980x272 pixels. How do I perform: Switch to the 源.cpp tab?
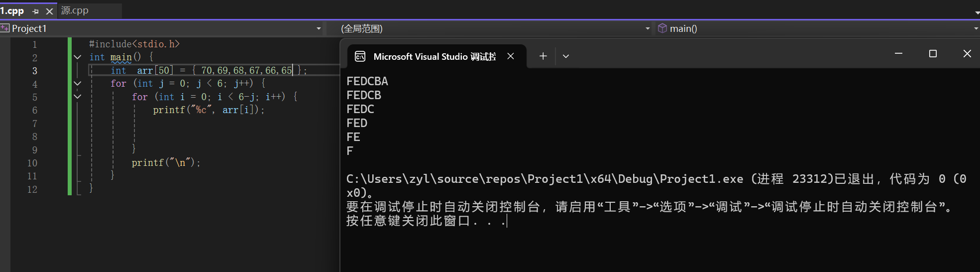coord(75,10)
